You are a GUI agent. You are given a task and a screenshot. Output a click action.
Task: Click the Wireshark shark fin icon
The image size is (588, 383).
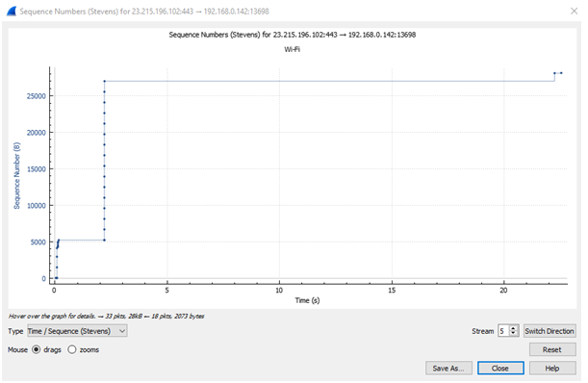pos(12,12)
